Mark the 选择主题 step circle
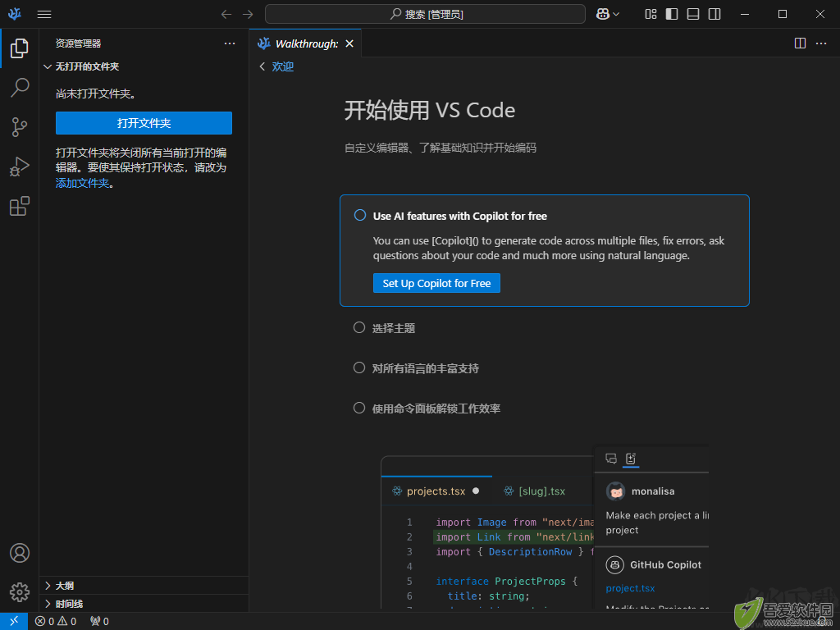The width and height of the screenshot is (840, 630). (359, 327)
